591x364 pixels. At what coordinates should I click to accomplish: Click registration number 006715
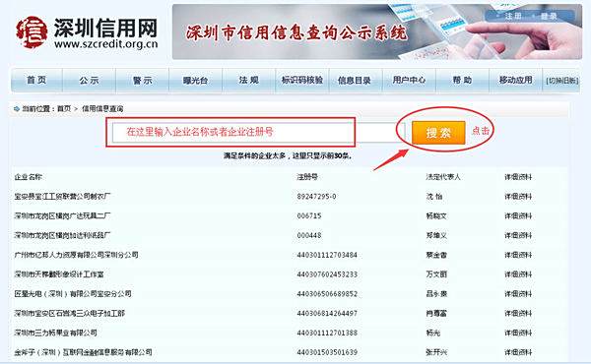pyautogui.click(x=309, y=216)
